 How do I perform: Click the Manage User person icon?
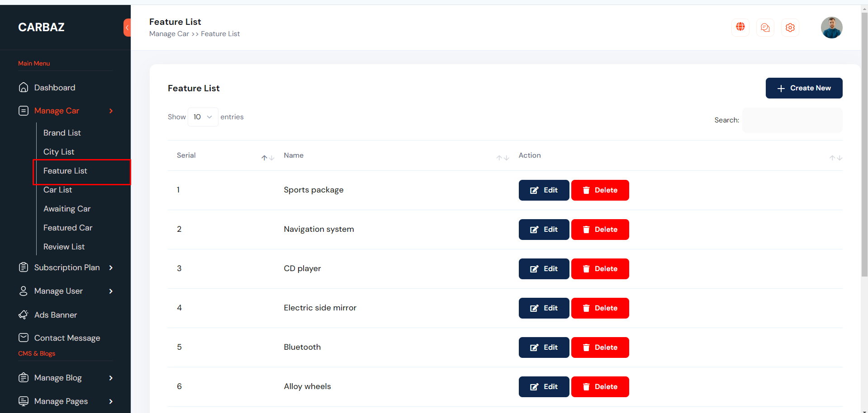click(x=24, y=291)
